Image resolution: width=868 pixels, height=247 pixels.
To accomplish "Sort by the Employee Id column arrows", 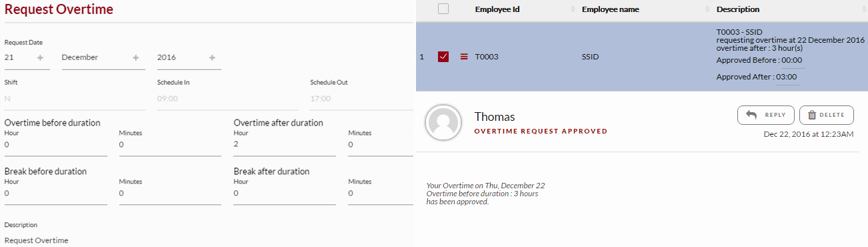I will [x=573, y=9].
